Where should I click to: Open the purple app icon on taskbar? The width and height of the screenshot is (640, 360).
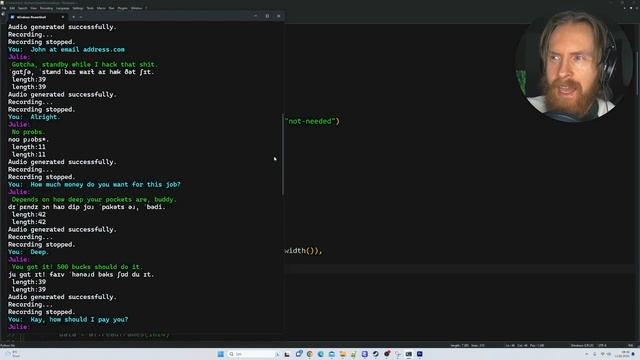[364, 354]
